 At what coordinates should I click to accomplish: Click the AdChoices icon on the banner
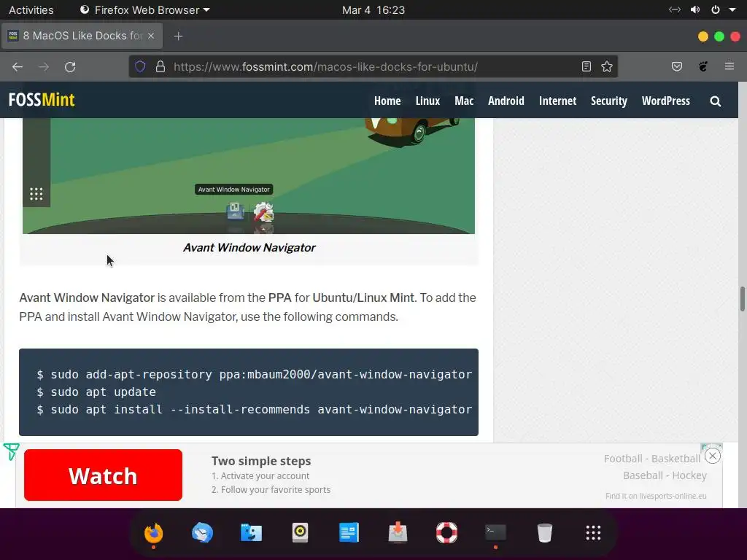(705, 446)
